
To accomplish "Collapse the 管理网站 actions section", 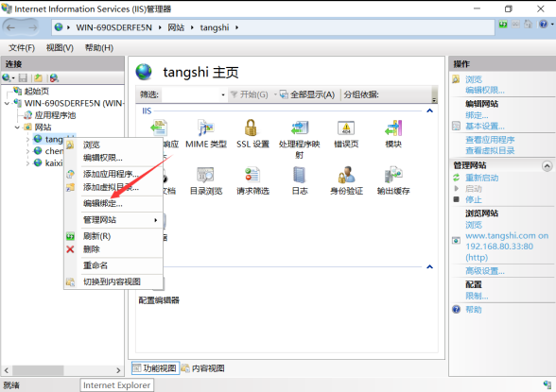I will coord(547,165).
